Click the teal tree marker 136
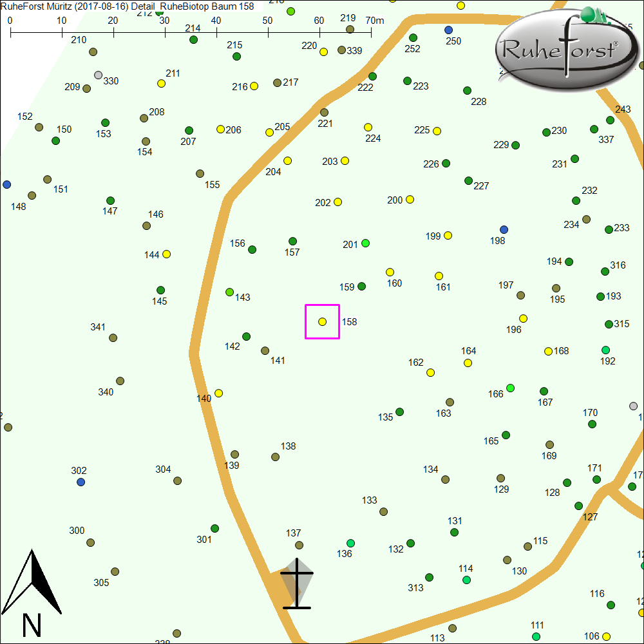644x644 pixels. click(350, 543)
